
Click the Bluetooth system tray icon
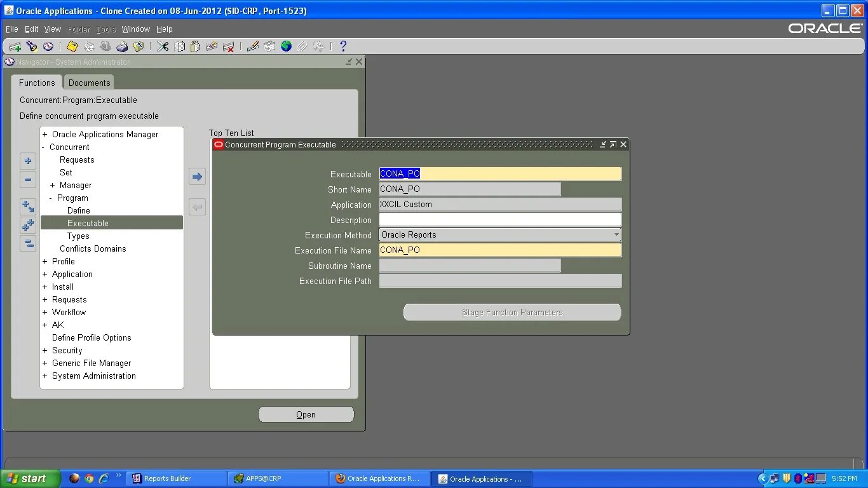(798, 478)
